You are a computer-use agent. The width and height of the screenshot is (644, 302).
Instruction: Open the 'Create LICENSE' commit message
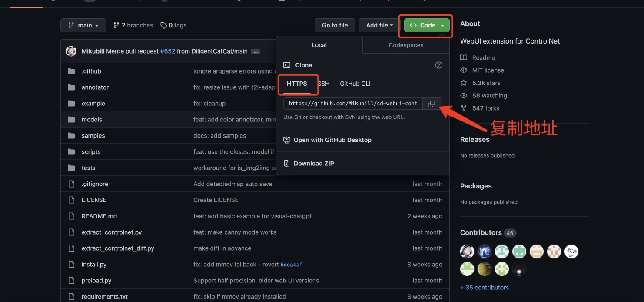coord(216,200)
